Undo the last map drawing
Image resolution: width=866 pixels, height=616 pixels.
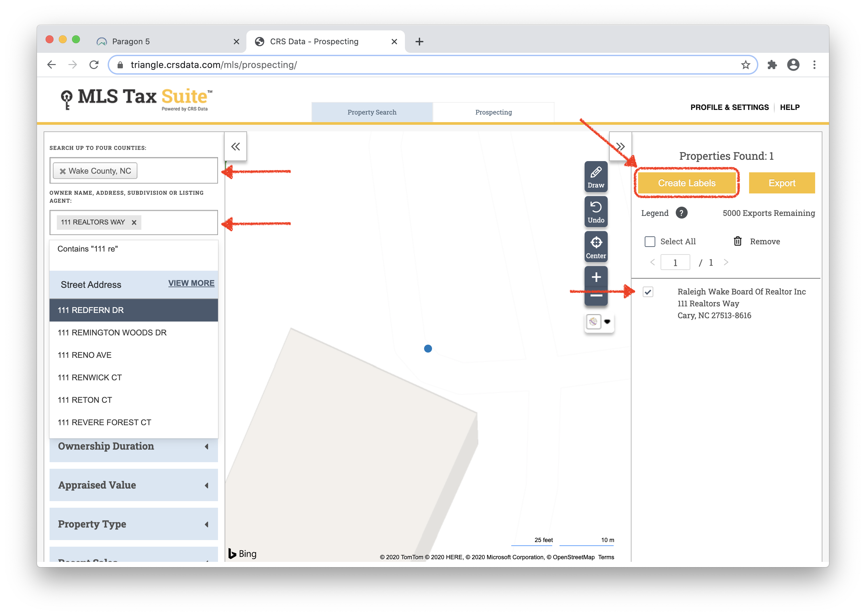pos(595,212)
